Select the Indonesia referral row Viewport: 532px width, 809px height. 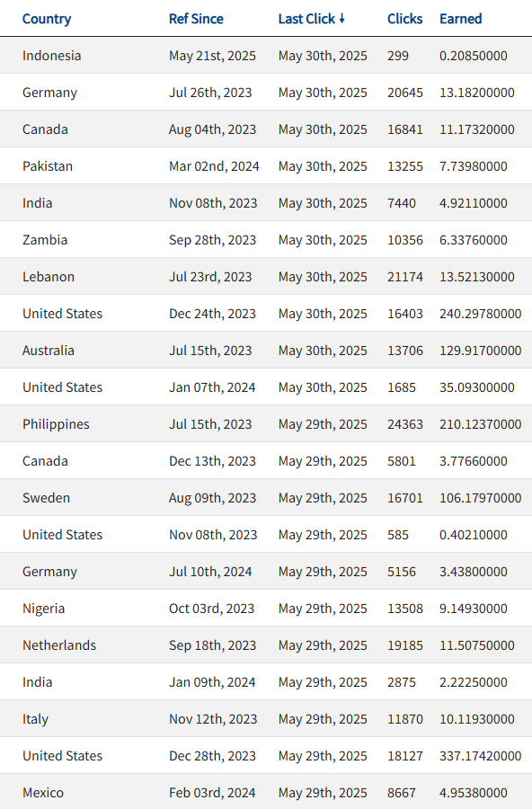[266, 55]
